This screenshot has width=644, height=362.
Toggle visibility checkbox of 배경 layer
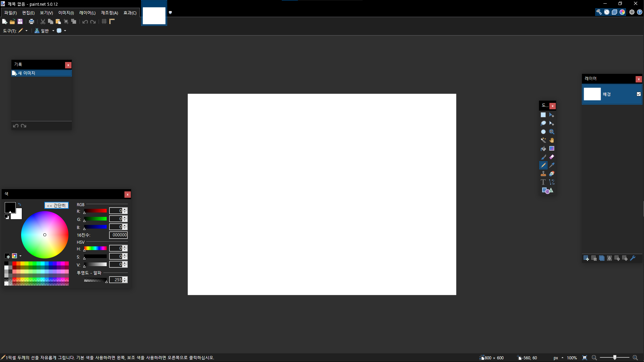pos(639,94)
